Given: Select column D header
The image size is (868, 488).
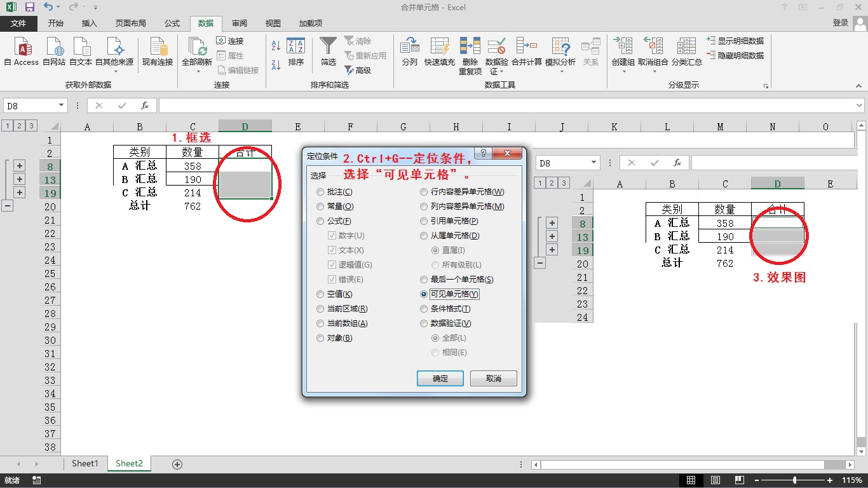Looking at the screenshot, I should tap(245, 126).
